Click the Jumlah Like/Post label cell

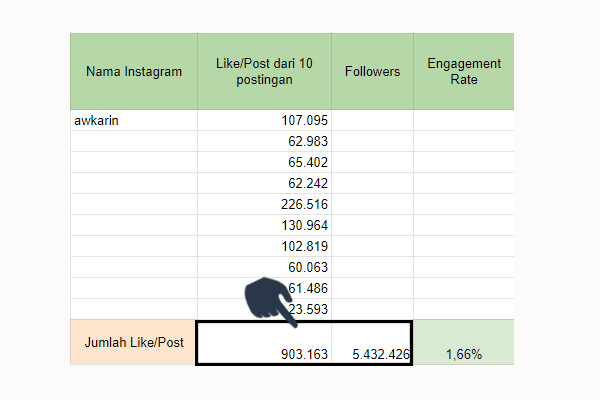coord(133,342)
